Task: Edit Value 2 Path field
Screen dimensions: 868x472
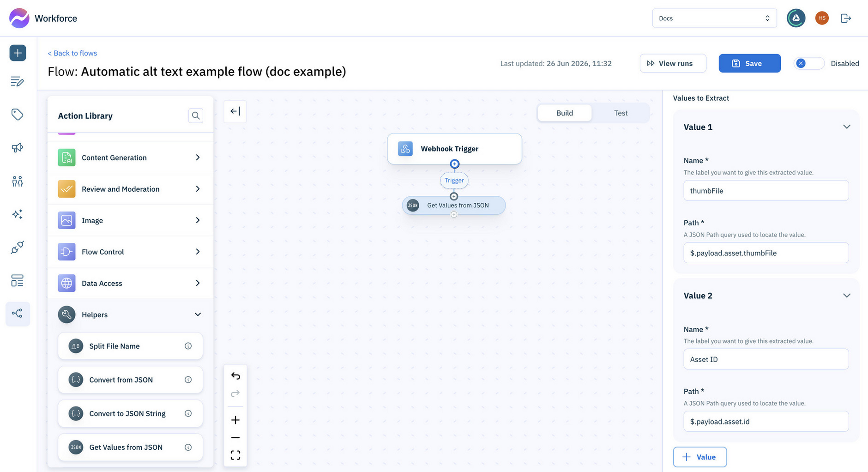Action: (766, 422)
